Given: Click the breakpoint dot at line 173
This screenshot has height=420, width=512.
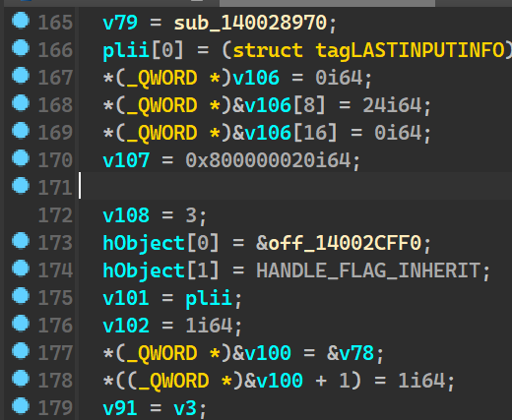Looking at the screenshot, I should [x=21, y=241].
